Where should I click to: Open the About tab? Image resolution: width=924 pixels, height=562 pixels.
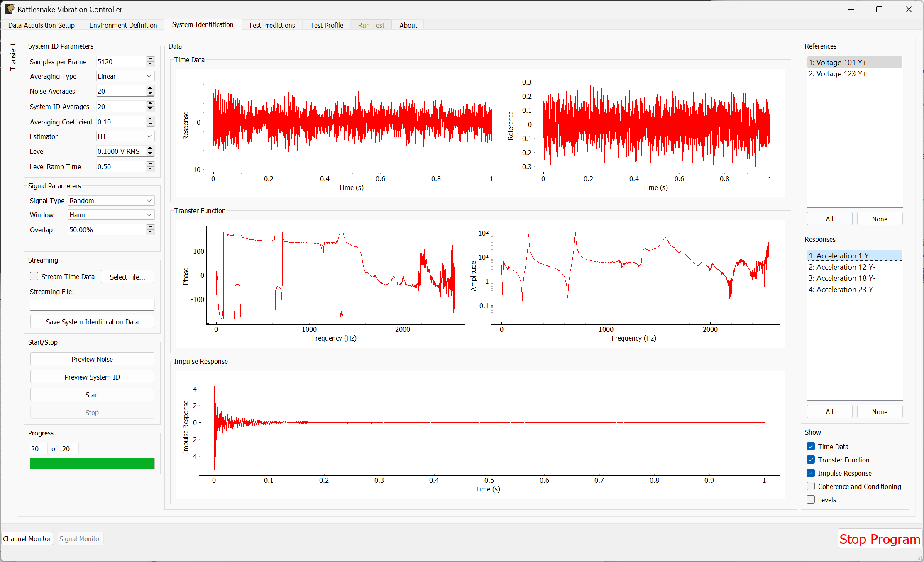(x=408, y=25)
